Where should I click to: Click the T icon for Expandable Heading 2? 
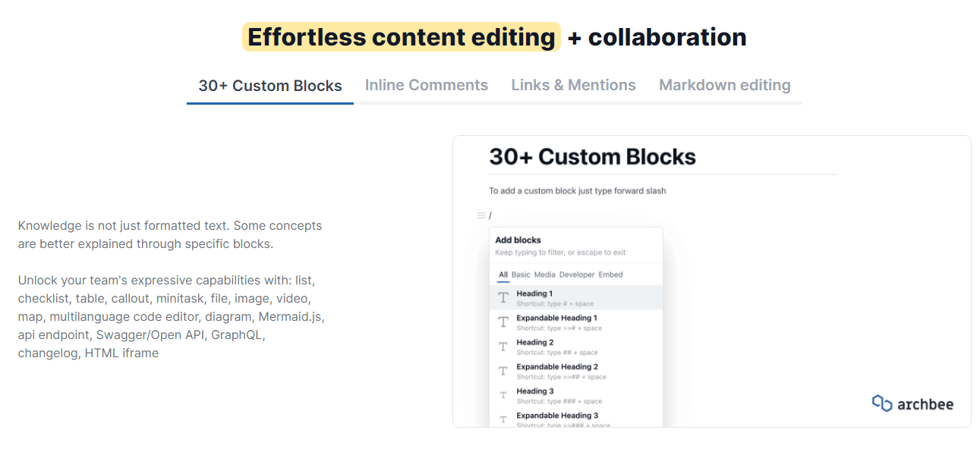[x=503, y=371]
